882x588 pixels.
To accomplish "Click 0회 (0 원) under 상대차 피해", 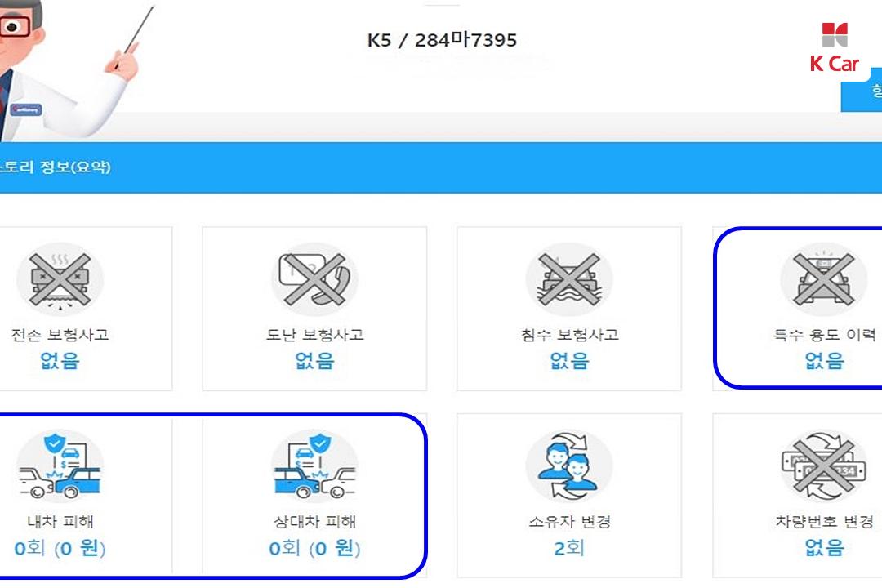I will pos(315,547).
